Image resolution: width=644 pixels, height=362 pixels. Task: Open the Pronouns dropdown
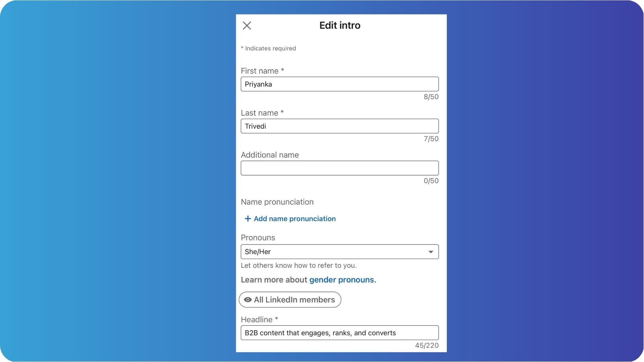click(x=339, y=252)
